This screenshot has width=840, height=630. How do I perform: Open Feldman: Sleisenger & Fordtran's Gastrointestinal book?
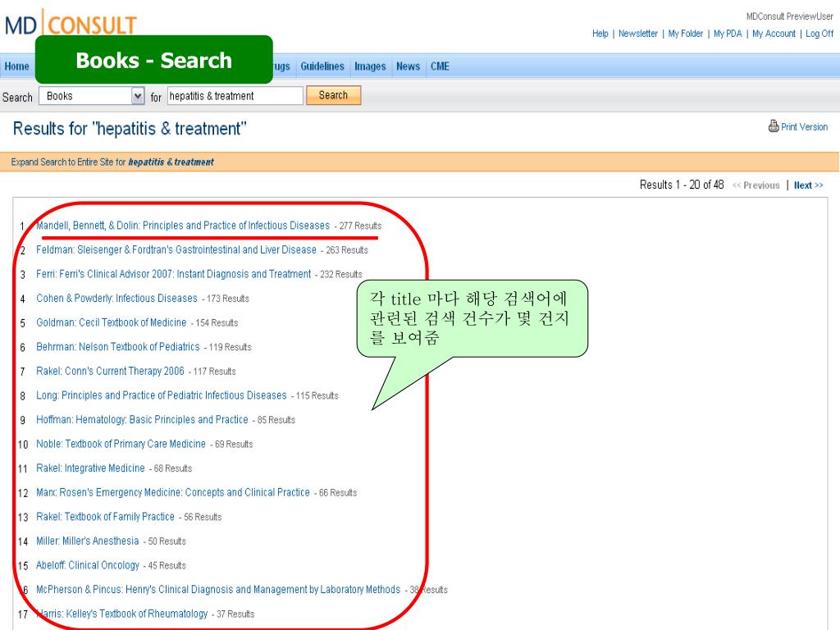point(176,249)
